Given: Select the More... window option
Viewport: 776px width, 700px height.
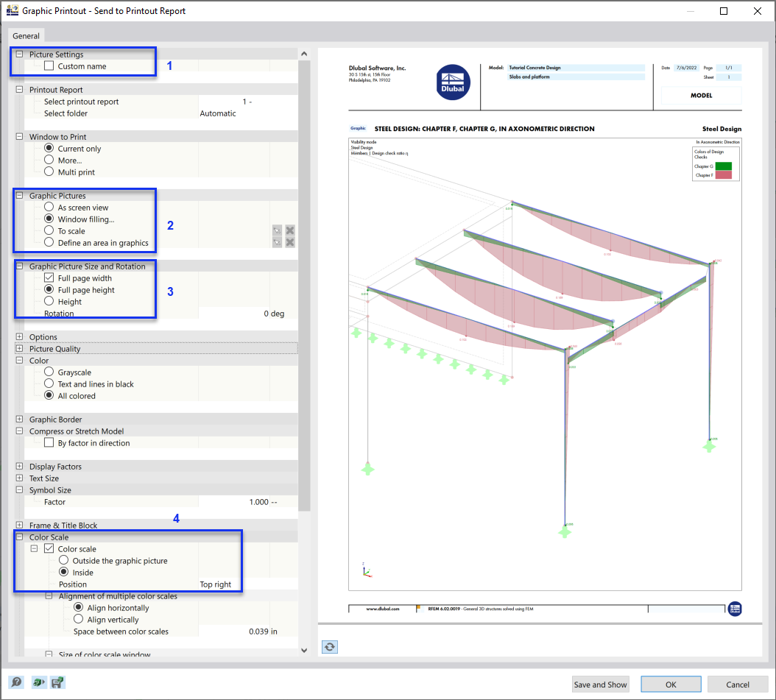Looking at the screenshot, I should pos(49,160).
